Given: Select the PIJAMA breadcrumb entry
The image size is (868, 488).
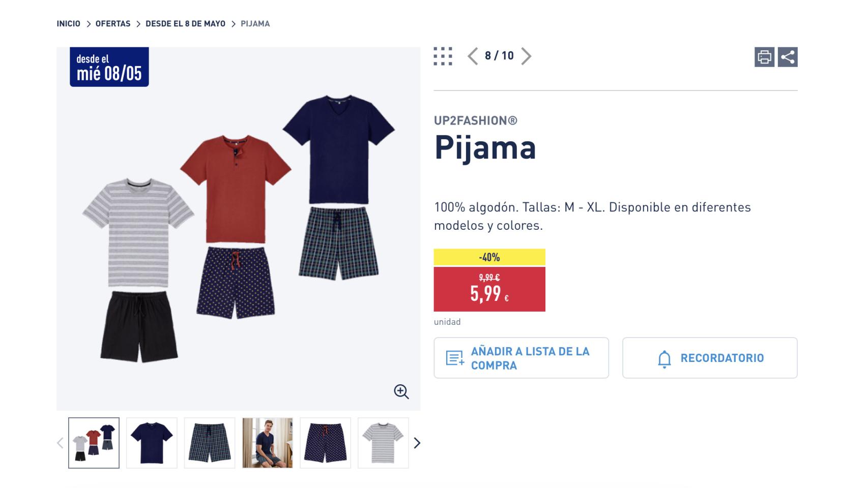Looking at the screenshot, I should click(x=255, y=23).
